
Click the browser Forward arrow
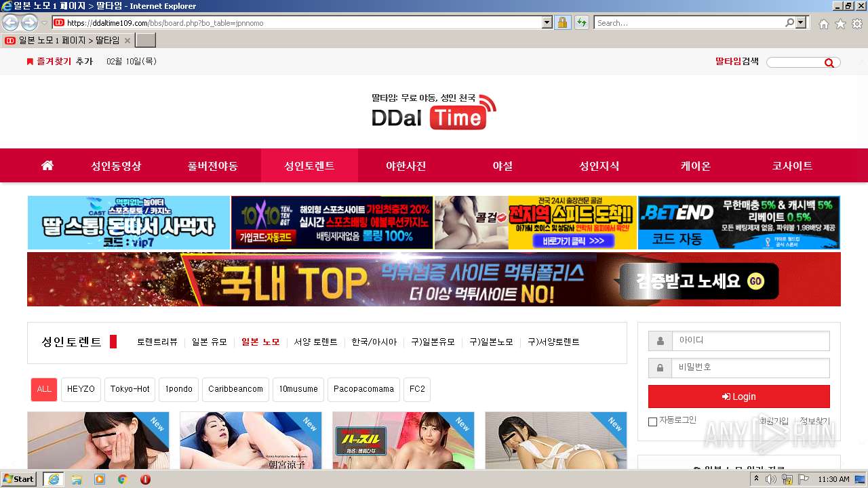pos(29,22)
